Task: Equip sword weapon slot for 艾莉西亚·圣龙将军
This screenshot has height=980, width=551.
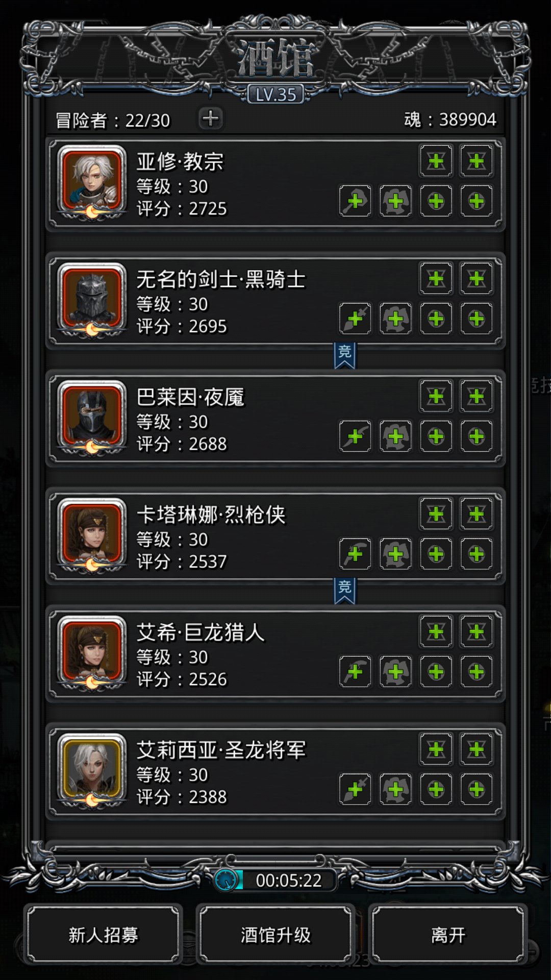Action: [x=355, y=790]
